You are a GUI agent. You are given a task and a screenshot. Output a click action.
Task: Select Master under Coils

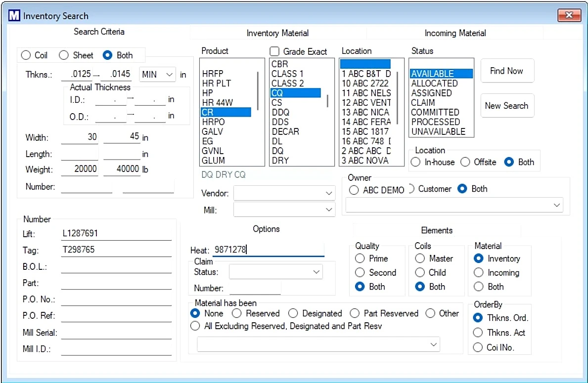point(420,258)
